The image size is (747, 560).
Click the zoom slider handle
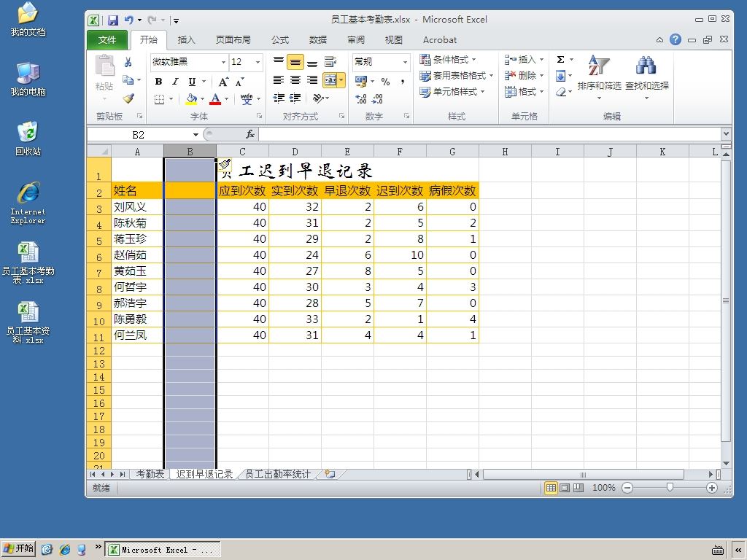coord(670,488)
